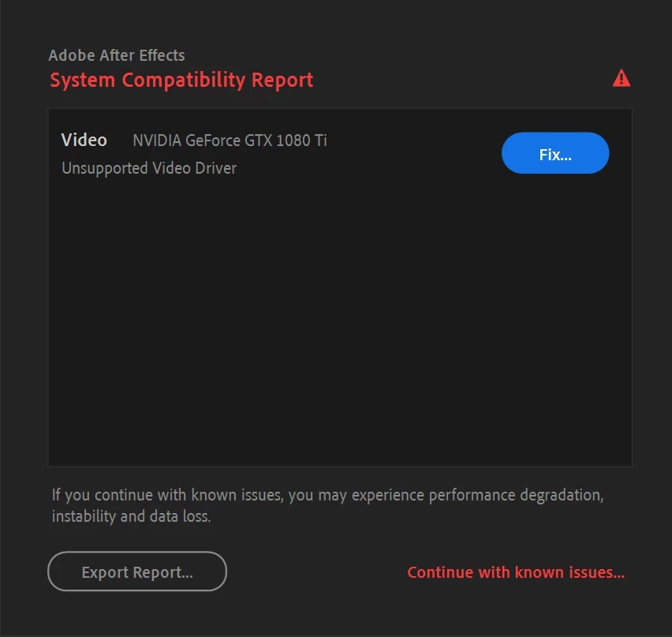Screen dimensions: 672x637
Task: Click the word 'Driver' in the issue description
Action: (x=215, y=168)
